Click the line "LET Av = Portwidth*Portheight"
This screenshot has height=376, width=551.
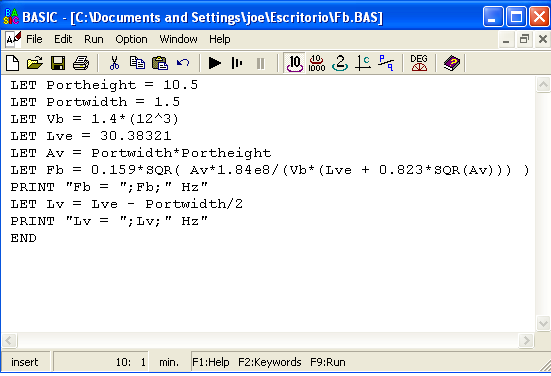(141, 153)
